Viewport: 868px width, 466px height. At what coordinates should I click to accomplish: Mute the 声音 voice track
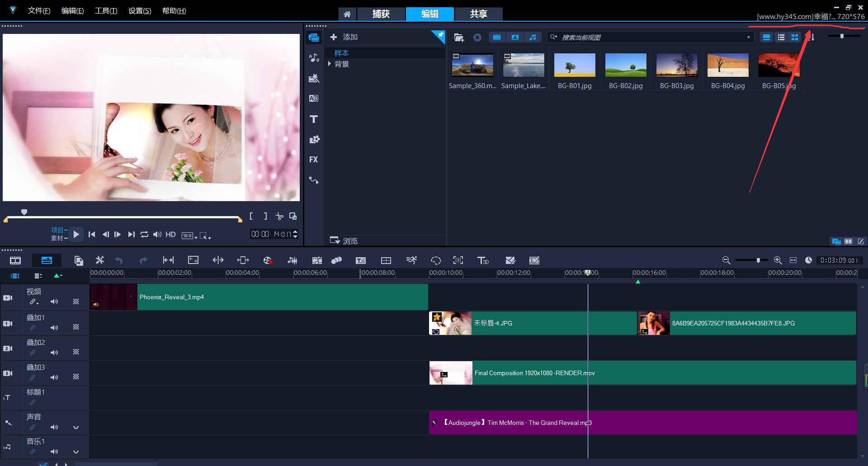click(54, 427)
